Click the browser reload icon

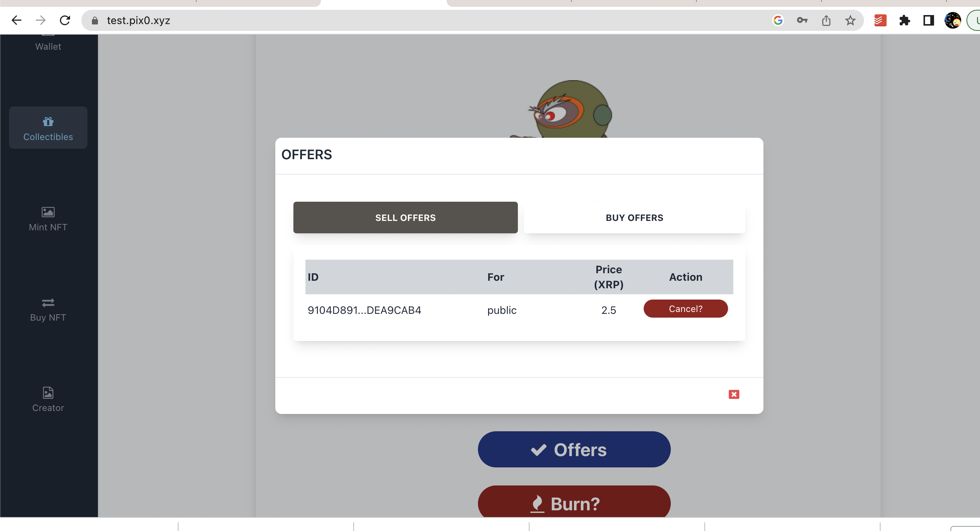click(65, 20)
